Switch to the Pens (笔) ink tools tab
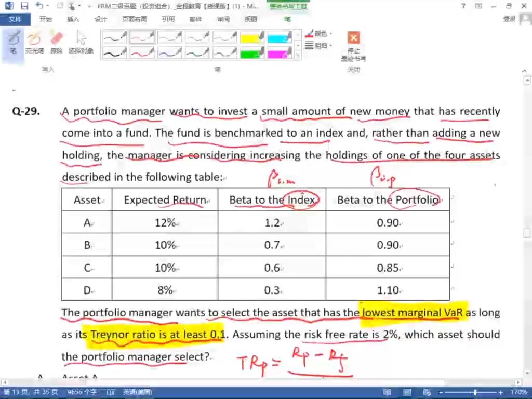532x399 pixels. 287,19
